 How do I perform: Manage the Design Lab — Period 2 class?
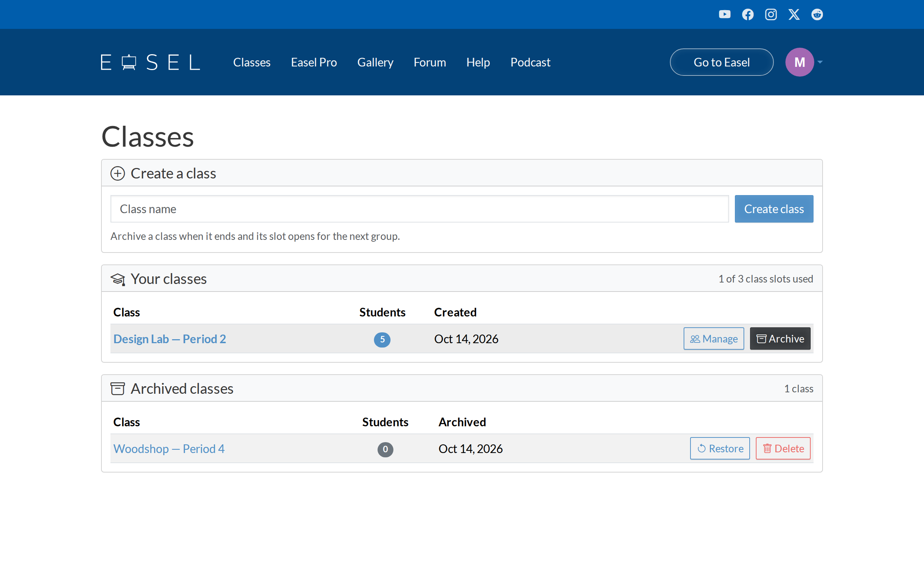[x=714, y=338]
